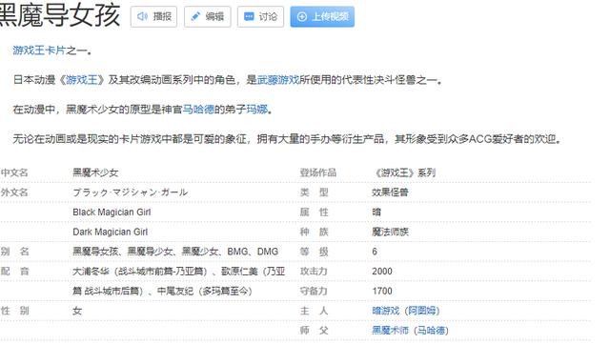
Task: Click the 守备力 field label
Action: (314, 291)
